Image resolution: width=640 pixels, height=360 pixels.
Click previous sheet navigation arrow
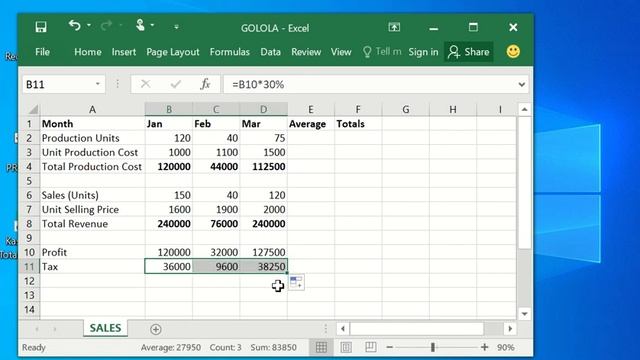click(x=37, y=329)
